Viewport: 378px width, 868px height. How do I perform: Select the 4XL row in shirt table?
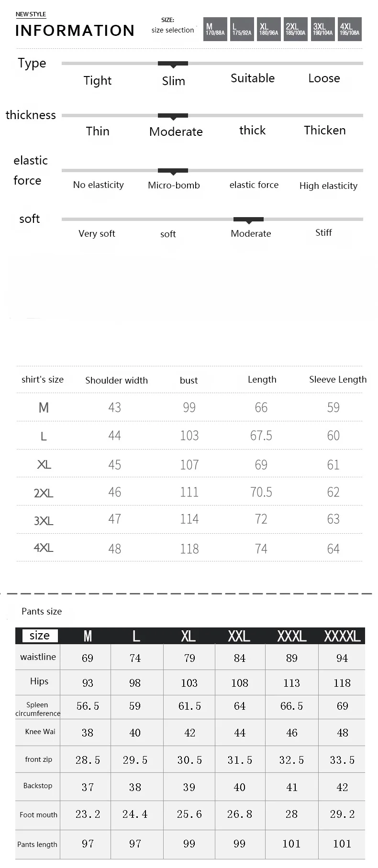click(x=189, y=548)
